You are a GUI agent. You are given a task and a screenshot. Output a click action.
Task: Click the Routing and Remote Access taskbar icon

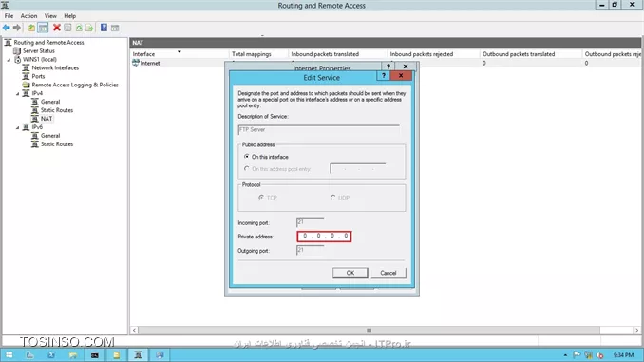click(x=138, y=355)
